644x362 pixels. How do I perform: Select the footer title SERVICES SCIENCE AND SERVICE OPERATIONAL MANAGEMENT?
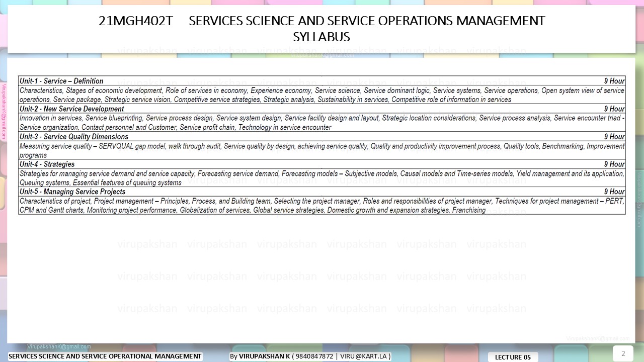click(x=105, y=356)
